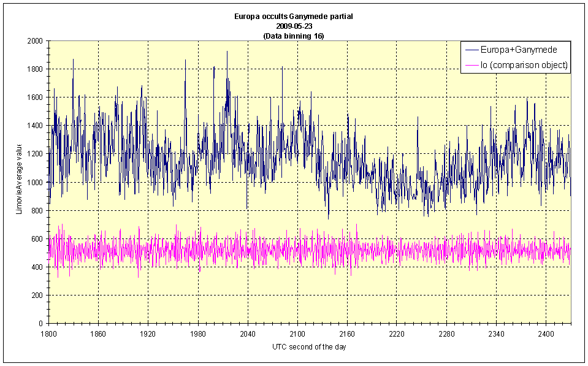
Task: Click the x-axis label 2100
Action: tap(297, 334)
